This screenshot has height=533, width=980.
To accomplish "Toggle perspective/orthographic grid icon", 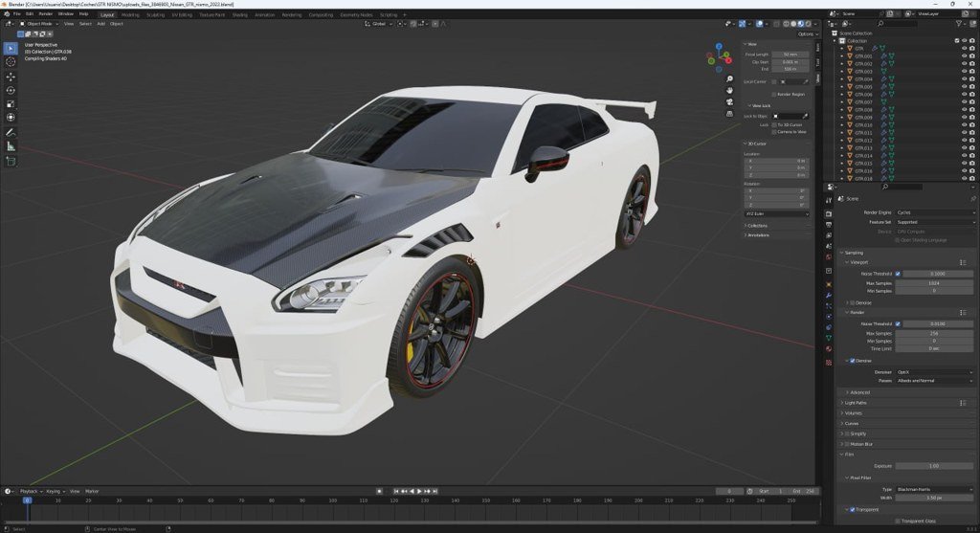I will tap(729, 114).
